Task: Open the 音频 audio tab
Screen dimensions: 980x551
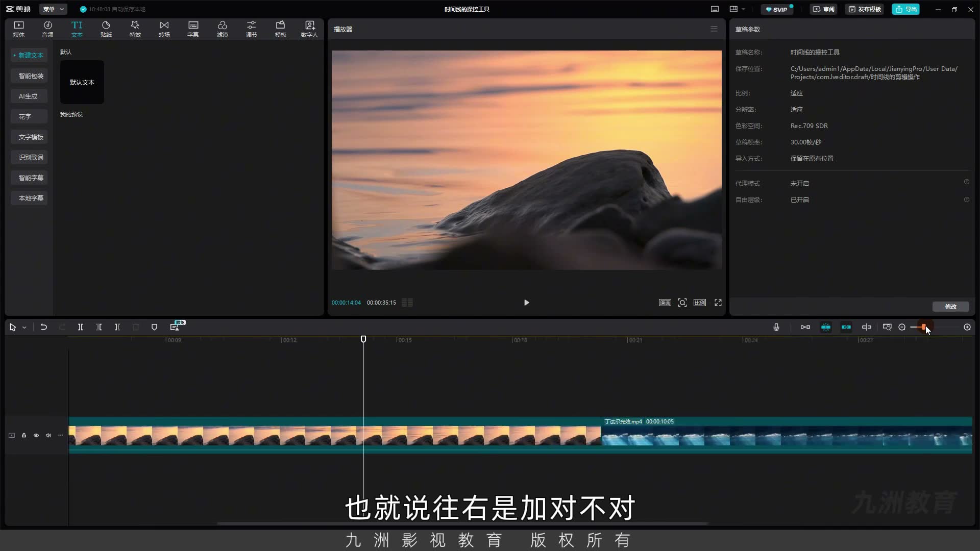Action: [47, 29]
